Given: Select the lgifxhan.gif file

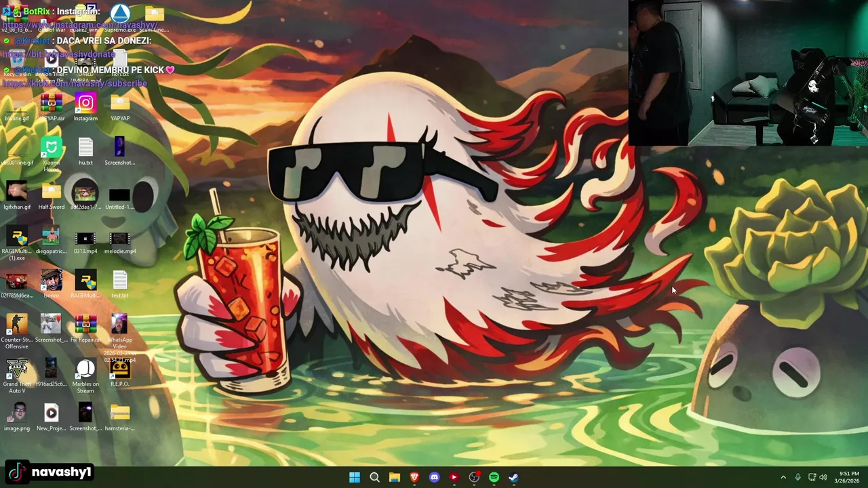Looking at the screenshot, I should [17, 196].
